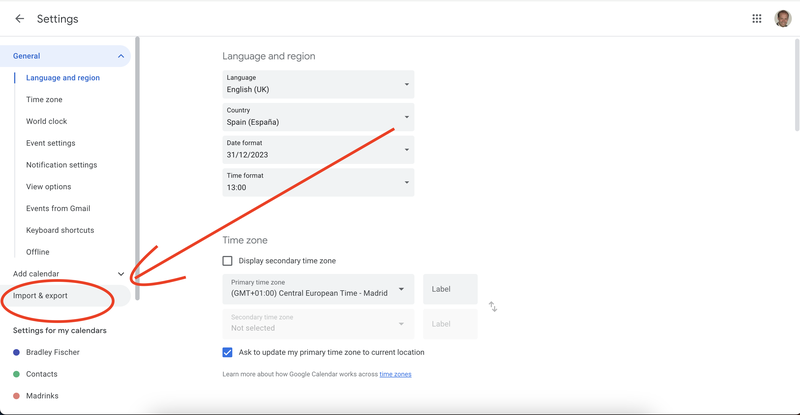
Task: Open Madrinks calendar settings
Action: coord(42,396)
